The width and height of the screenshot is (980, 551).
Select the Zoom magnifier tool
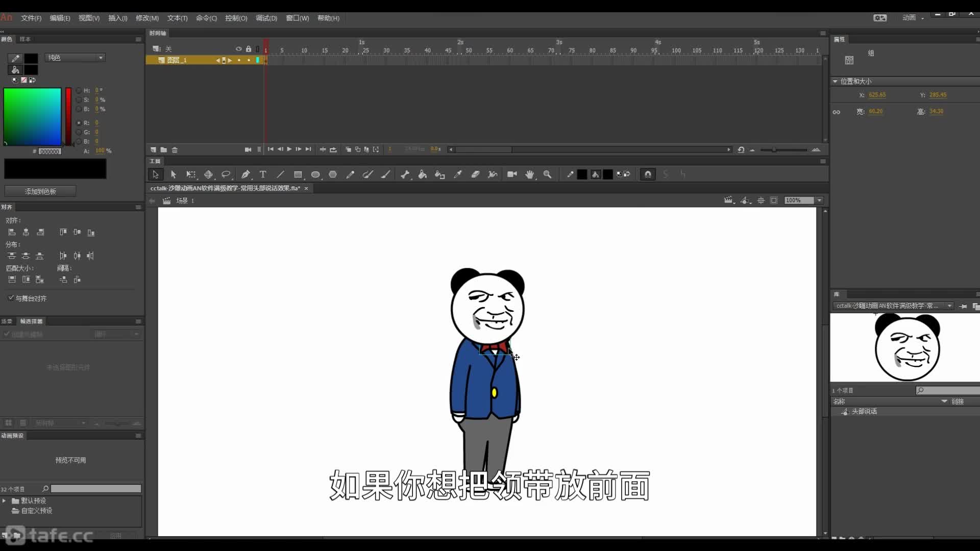pos(547,174)
